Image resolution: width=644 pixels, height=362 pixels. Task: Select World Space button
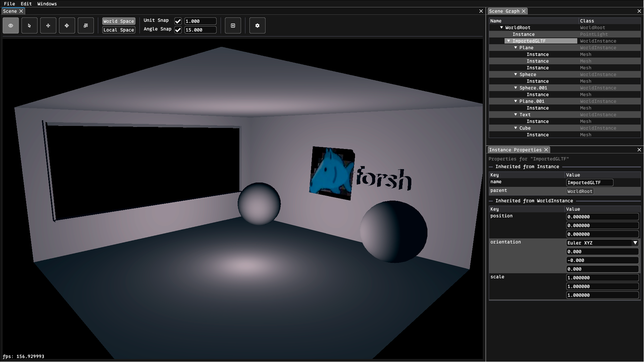(x=119, y=21)
